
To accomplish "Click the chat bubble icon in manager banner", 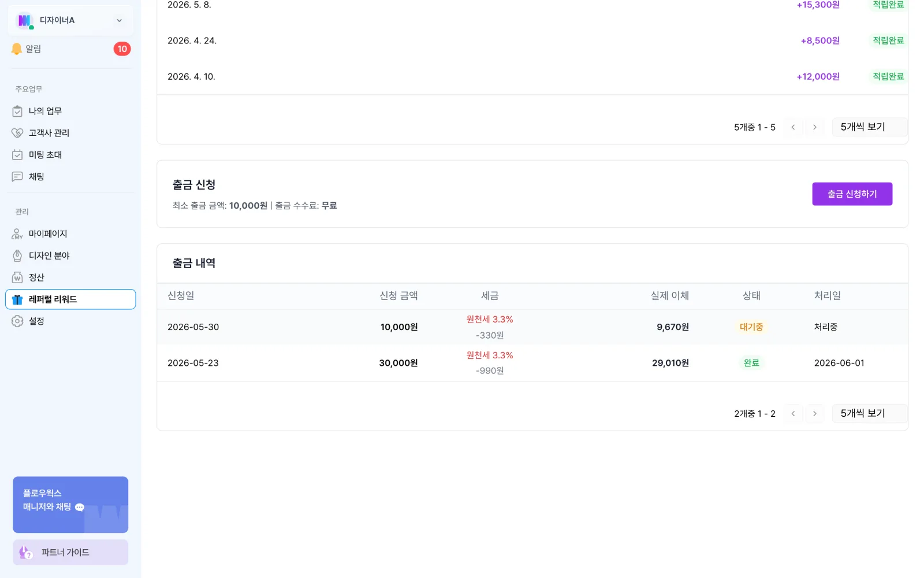I will tap(80, 507).
